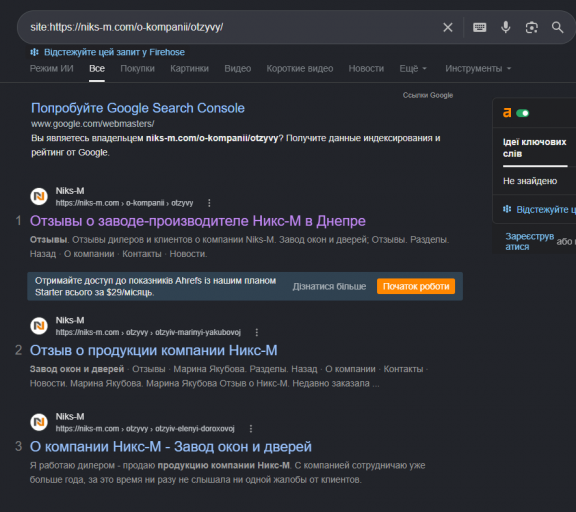Click Niks-M favicon of first result
This screenshot has height=512, width=576.
coord(39,196)
